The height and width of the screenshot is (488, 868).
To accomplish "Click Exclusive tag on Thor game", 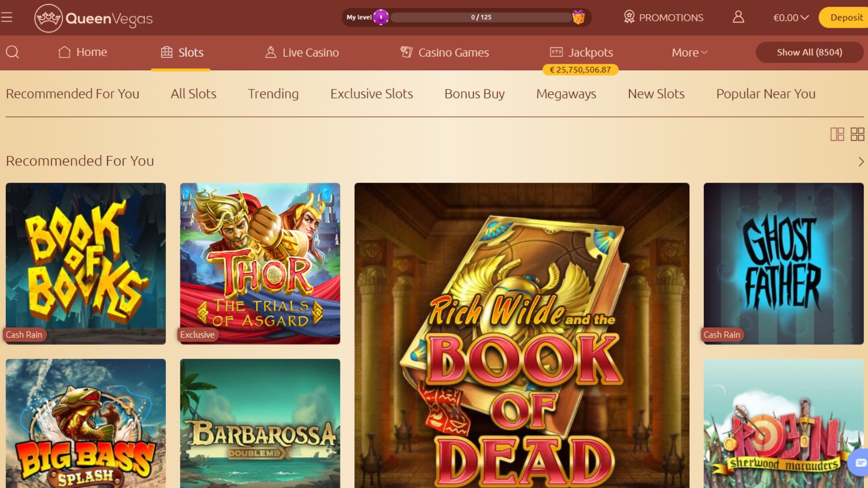I will pos(198,335).
